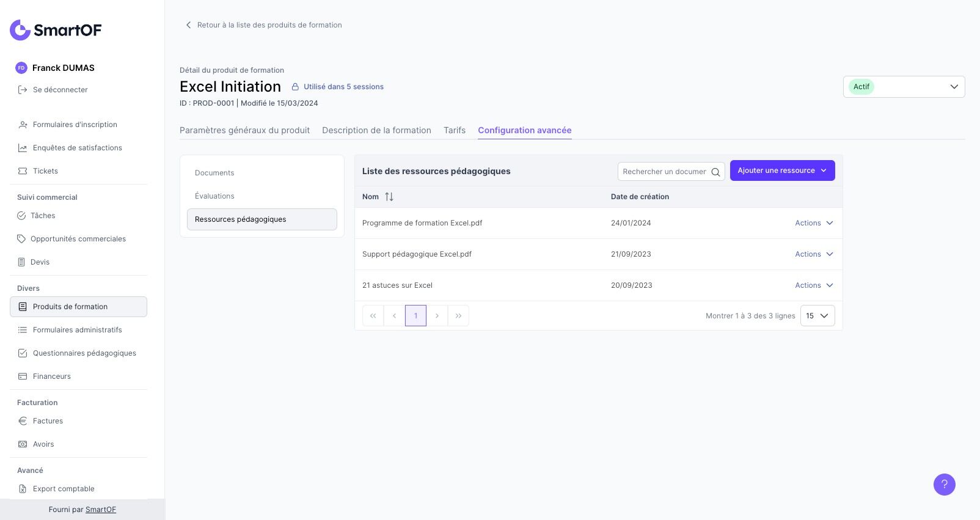Go to page 1 in pagination
This screenshot has width=980, height=520.
pyautogui.click(x=415, y=316)
